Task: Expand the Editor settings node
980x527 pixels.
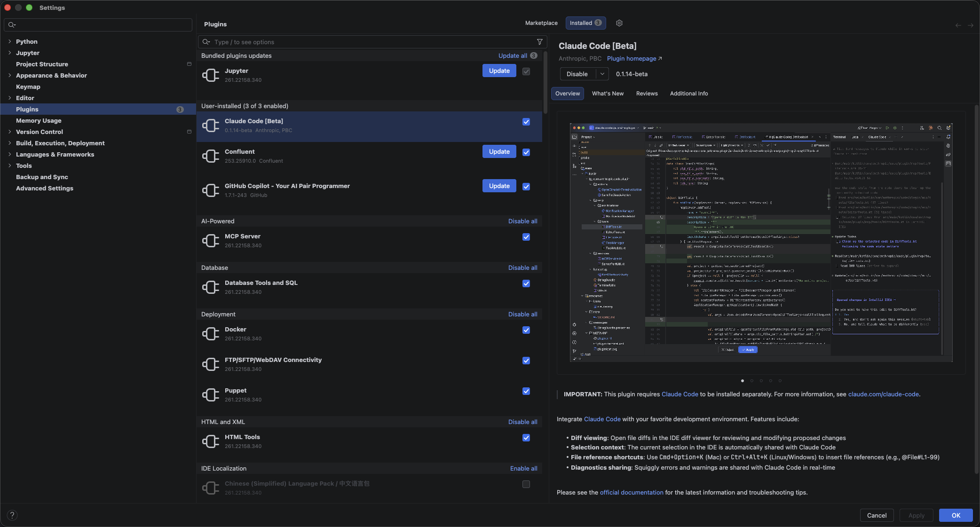Action: 9,98
